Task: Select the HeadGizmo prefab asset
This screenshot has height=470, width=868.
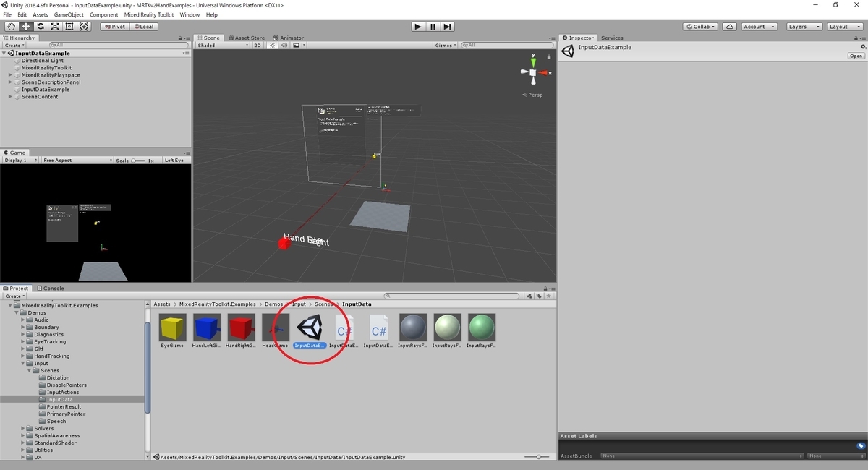Action: click(x=276, y=331)
